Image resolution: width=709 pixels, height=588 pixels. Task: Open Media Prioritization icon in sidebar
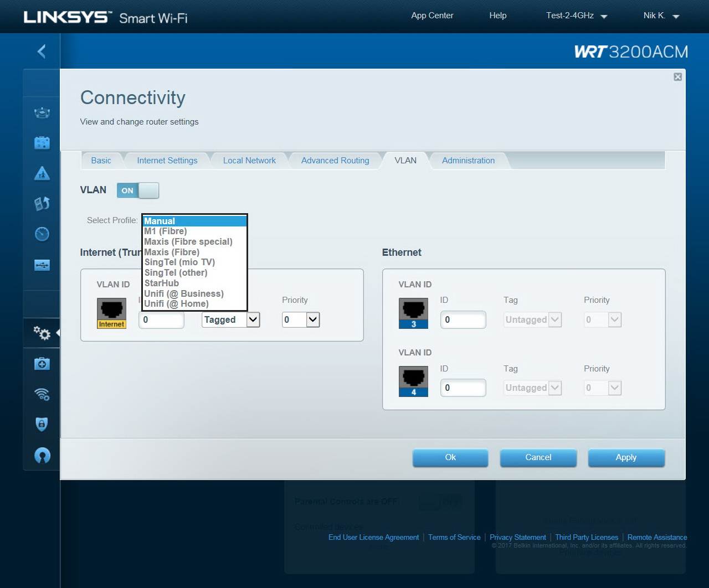(x=42, y=204)
